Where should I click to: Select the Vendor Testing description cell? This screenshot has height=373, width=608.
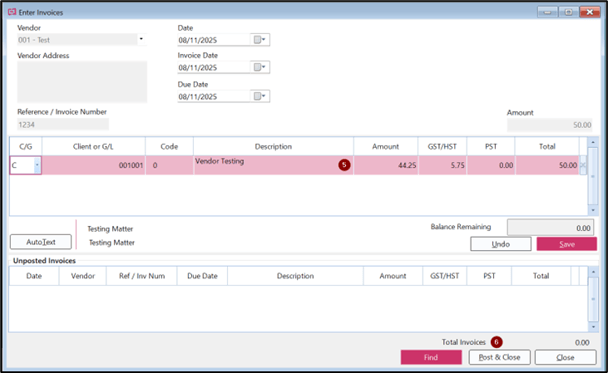273,165
